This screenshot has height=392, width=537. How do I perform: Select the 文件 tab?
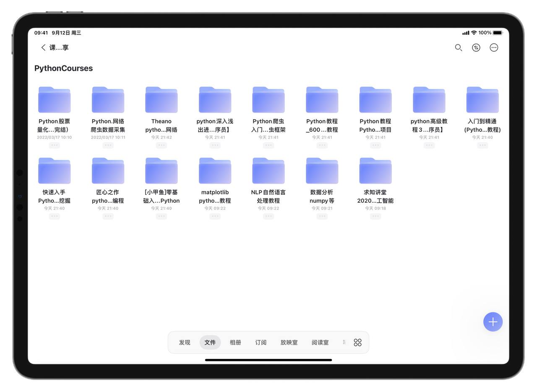(210, 342)
